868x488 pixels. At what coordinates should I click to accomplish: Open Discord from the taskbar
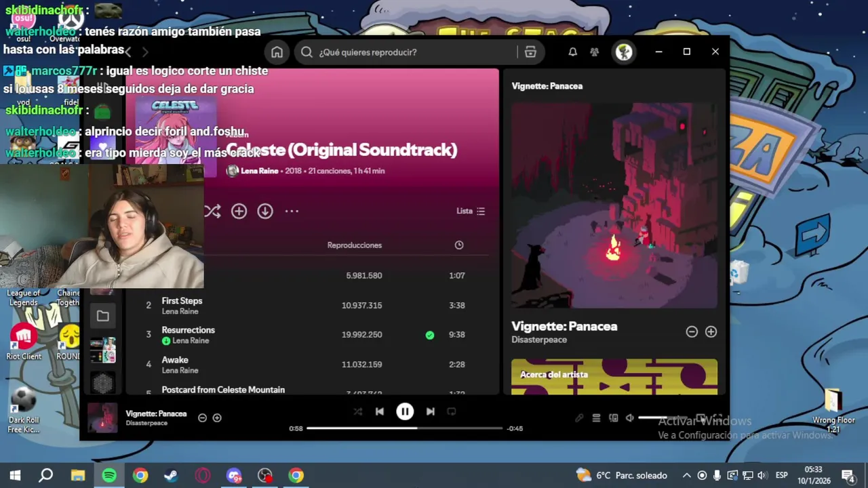click(234, 475)
